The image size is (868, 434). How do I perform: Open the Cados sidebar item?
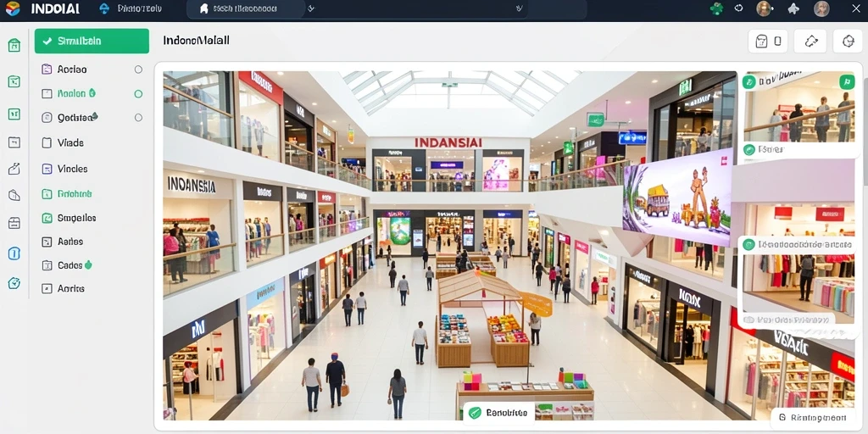pos(92,265)
